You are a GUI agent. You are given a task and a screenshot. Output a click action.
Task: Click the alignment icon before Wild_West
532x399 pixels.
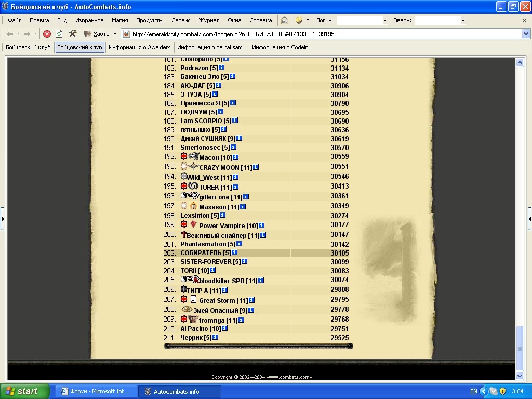click(183, 176)
